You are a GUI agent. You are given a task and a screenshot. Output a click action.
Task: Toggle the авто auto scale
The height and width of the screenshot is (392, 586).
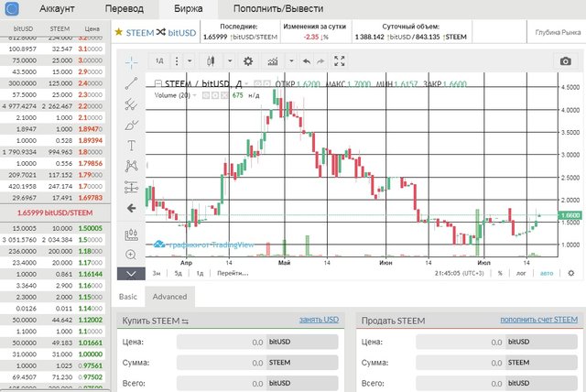pos(547,273)
